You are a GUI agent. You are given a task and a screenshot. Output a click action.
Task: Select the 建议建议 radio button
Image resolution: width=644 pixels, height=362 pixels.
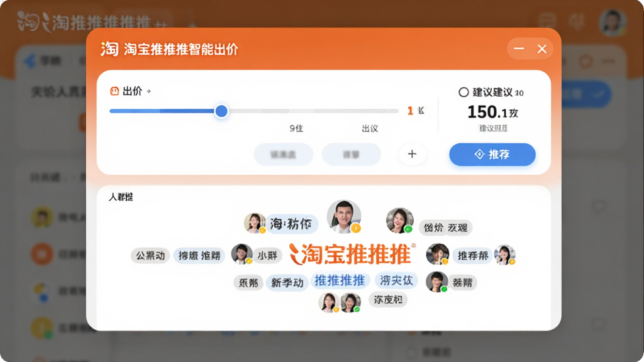coord(464,92)
